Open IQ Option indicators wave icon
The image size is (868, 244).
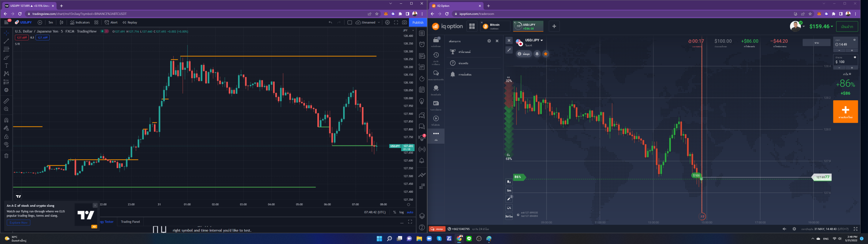click(x=509, y=208)
